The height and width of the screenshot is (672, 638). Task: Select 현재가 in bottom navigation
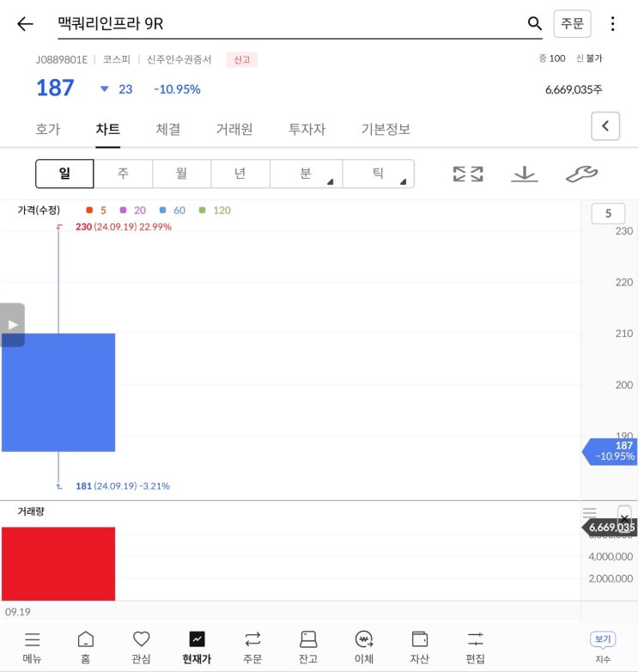[197, 647]
